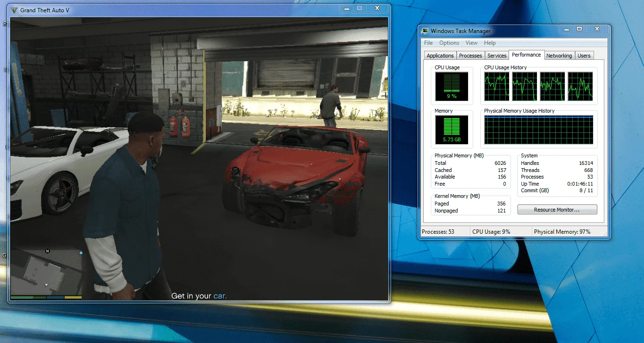Click the N compass marker on the minimap
644x343 pixels.
click(x=47, y=251)
